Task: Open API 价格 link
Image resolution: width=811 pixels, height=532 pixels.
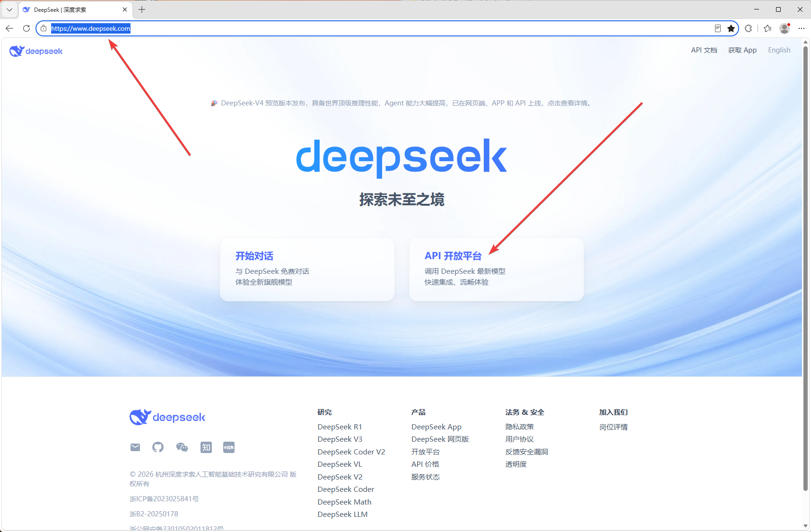Action: click(425, 464)
